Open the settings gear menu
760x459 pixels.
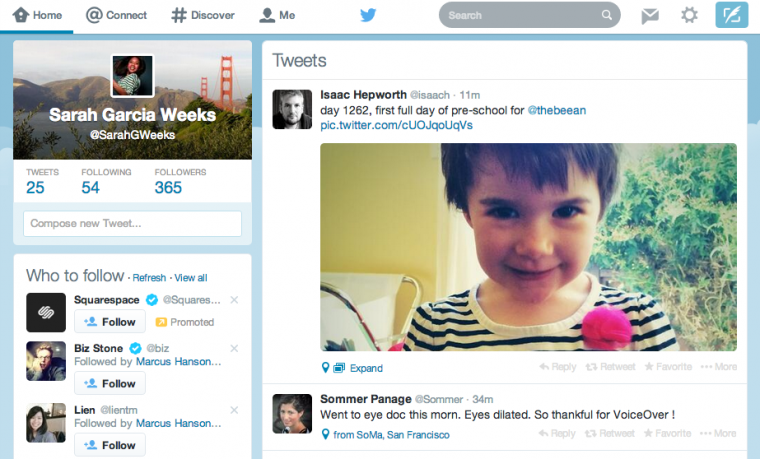click(x=689, y=15)
